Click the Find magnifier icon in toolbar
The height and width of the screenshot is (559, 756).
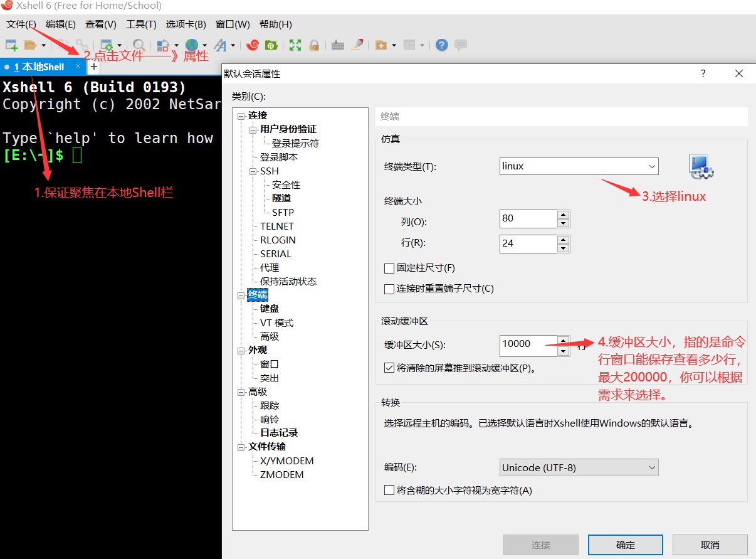tap(139, 45)
